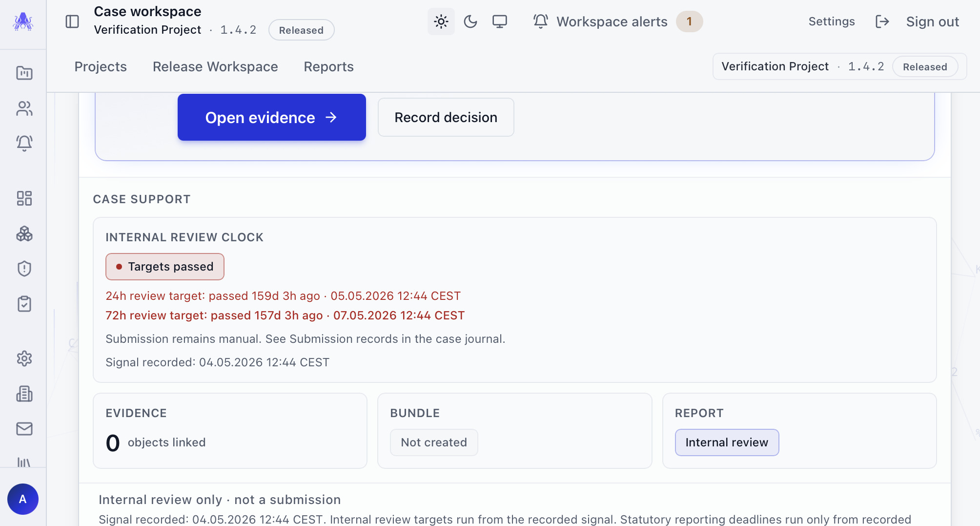This screenshot has height=526, width=980.
Task: Click the Verification Project 1.4.2 selector
Action: click(839, 66)
